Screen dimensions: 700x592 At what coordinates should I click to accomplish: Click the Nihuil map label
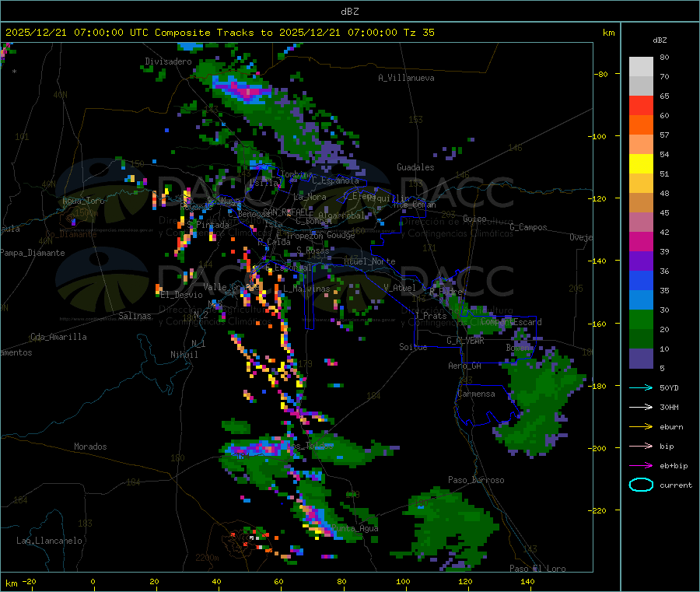tap(184, 355)
